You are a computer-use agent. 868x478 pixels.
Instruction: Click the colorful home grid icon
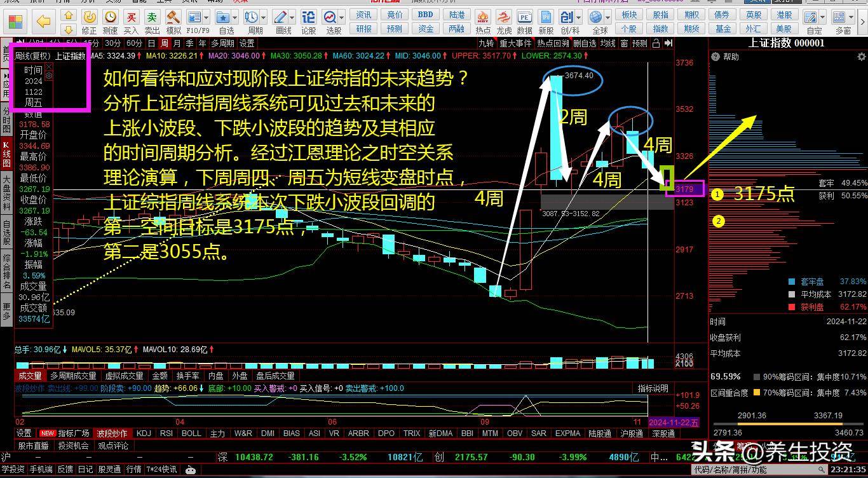coord(15,22)
